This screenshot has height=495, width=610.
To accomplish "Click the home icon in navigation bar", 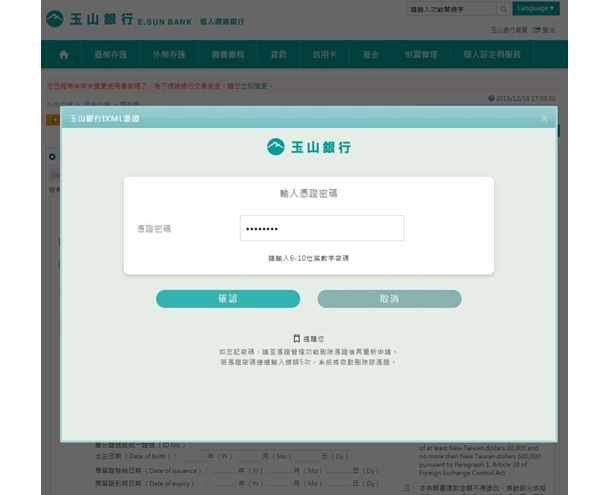I will click(64, 54).
